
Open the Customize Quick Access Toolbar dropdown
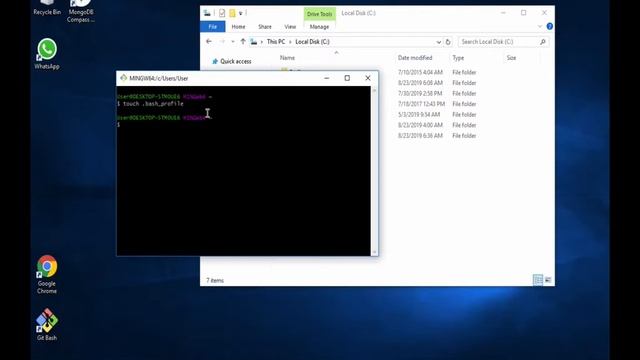(241, 13)
